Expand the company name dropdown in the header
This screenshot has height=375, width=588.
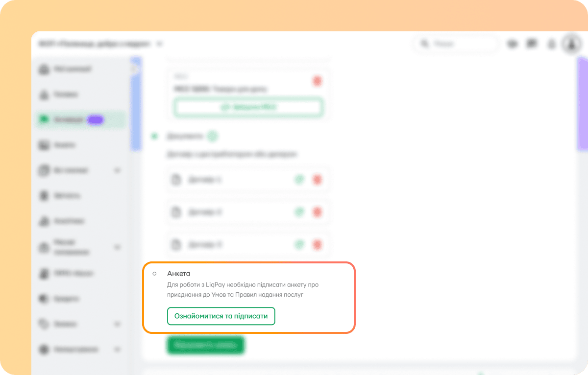tap(159, 44)
